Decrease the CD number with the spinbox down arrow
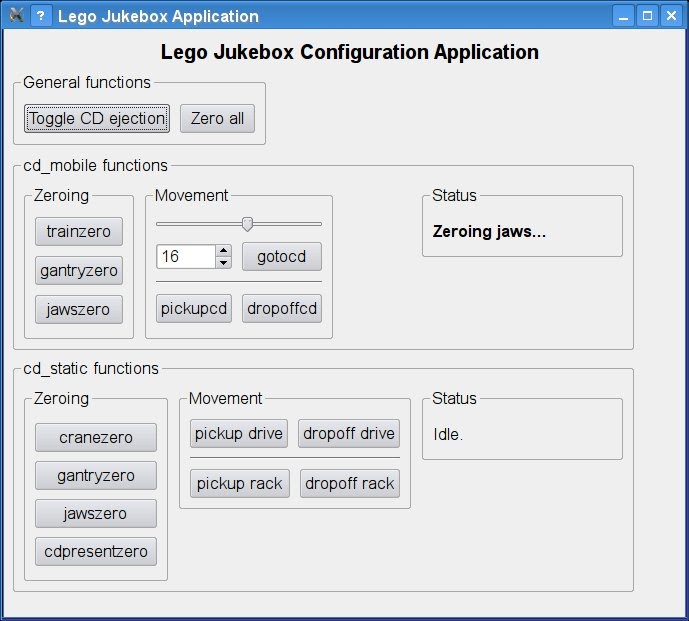Screen dimensions: 689x621 point(224,263)
